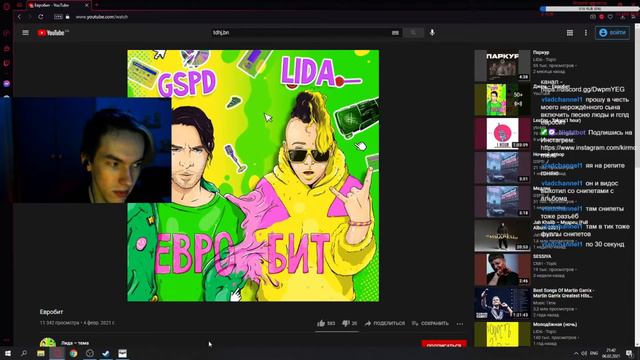Switch keyboard language ENG indicator

pyautogui.click(x=594, y=353)
